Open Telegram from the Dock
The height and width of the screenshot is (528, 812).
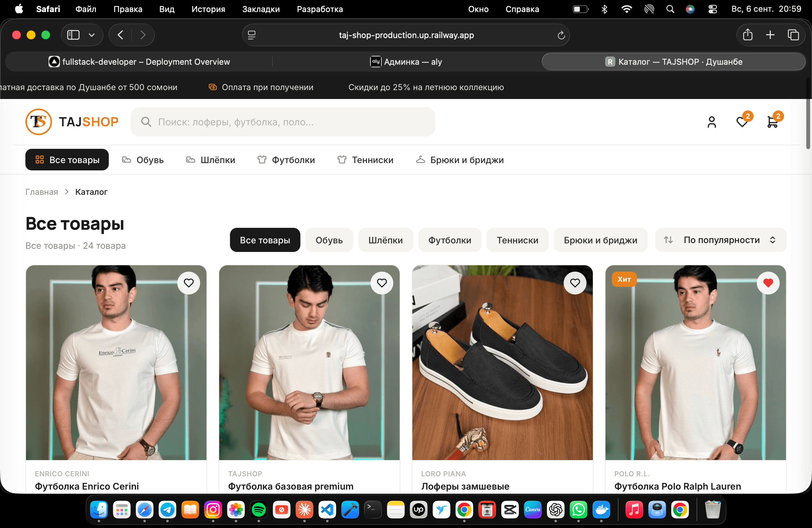tap(167, 510)
